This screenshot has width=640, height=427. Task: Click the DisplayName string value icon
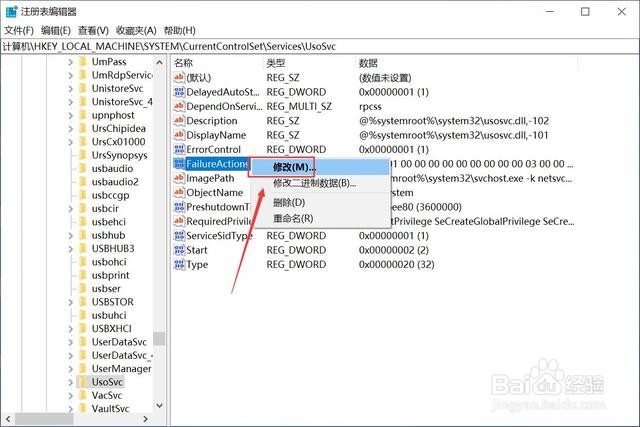click(x=179, y=135)
